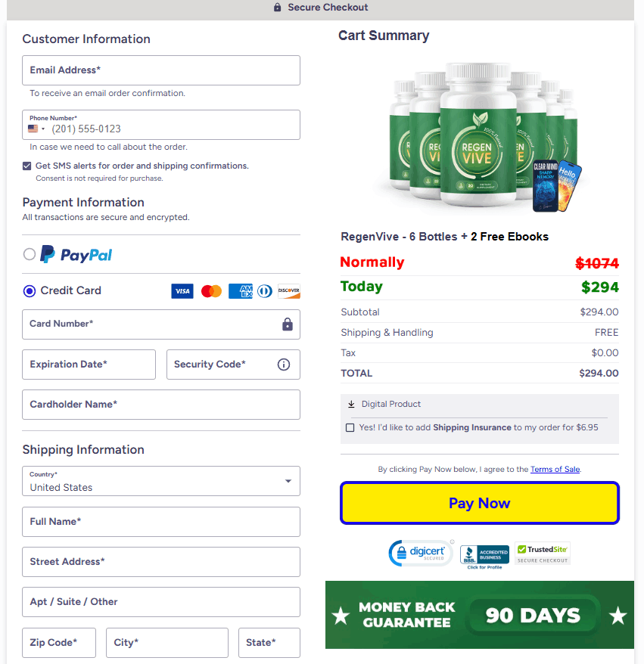The width and height of the screenshot is (644, 664).
Task: Open the Terms of Sale link
Action: [x=555, y=470]
